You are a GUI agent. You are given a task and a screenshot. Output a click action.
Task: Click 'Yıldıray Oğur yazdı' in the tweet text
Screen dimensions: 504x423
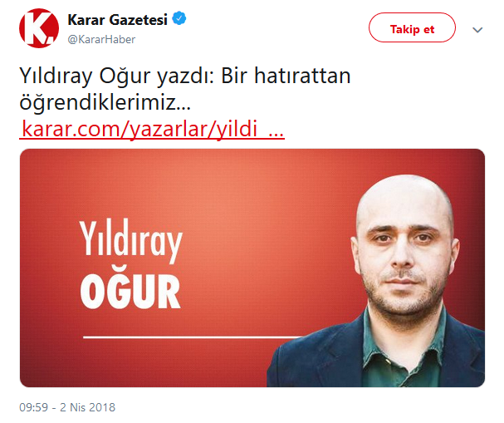[117, 76]
